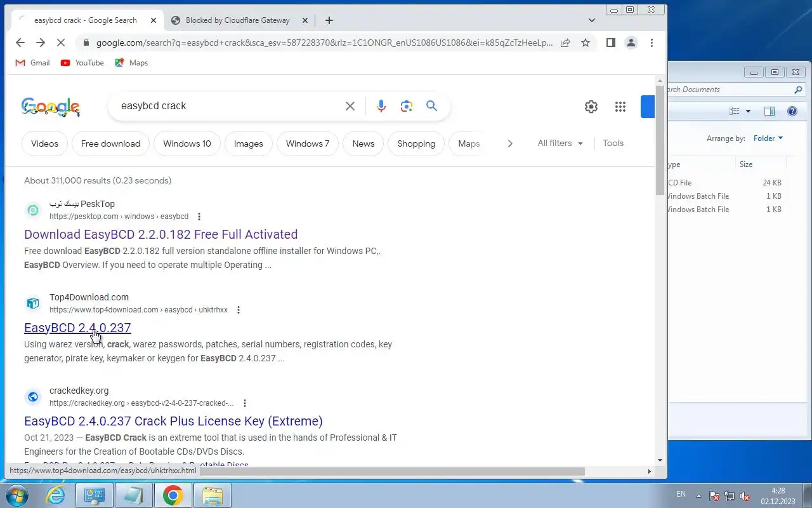Open options menu for Top4Download result

(239, 310)
